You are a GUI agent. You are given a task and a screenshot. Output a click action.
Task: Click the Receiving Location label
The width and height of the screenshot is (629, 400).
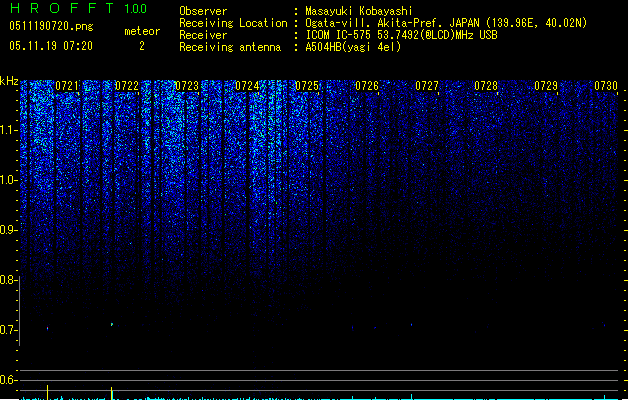[x=233, y=23]
